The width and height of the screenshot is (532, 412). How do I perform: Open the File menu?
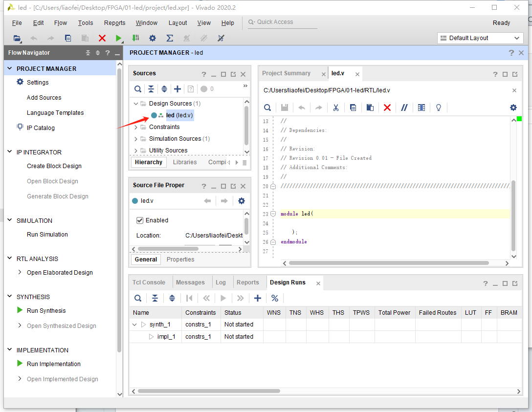click(x=17, y=22)
